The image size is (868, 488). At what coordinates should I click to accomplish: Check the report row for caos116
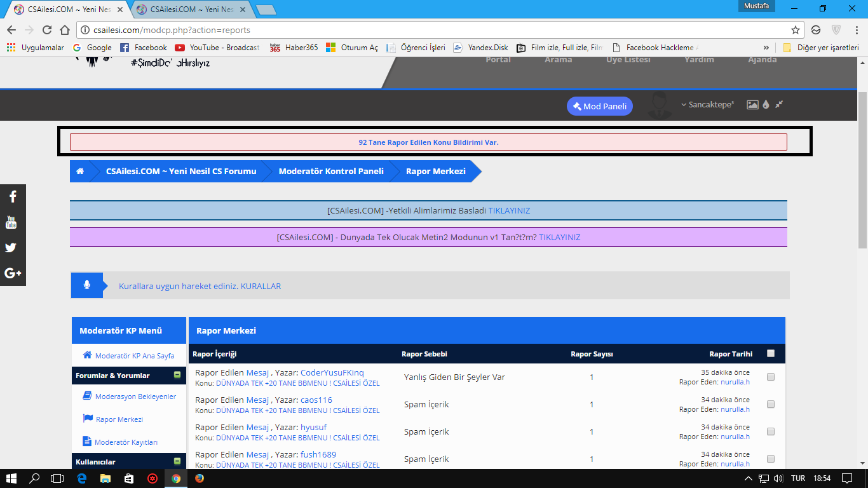click(x=771, y=404)
